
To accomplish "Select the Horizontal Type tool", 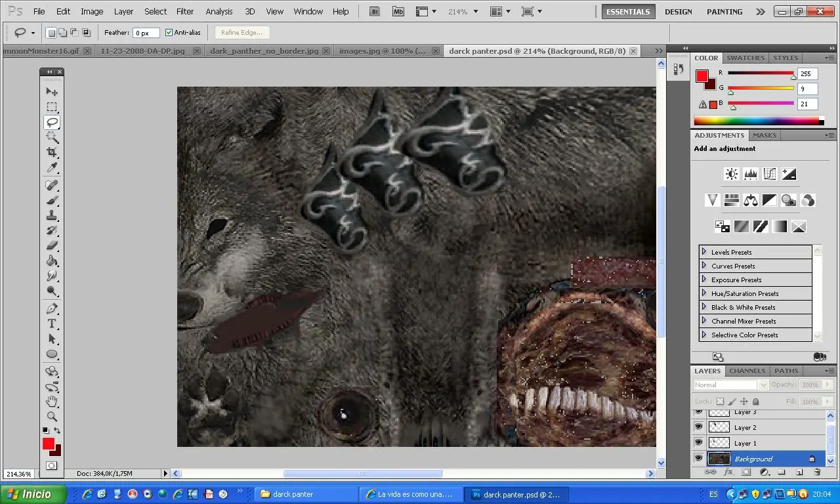I will [52, 324].
